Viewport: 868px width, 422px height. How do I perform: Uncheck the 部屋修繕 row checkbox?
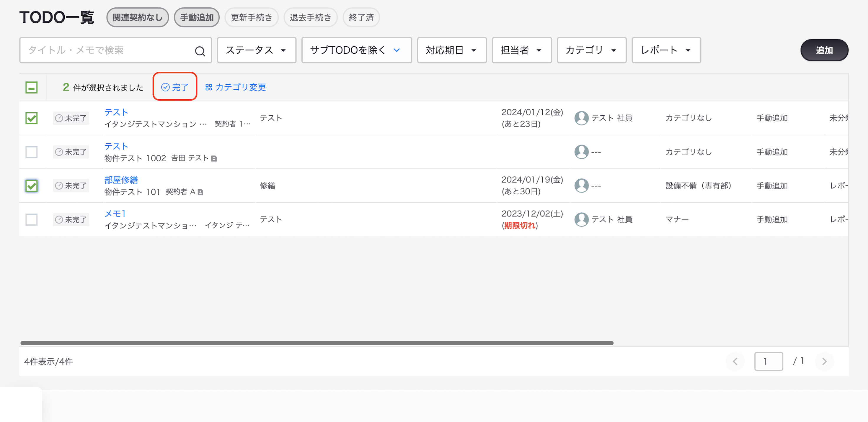pyautogui.click(x=31, y=186)
